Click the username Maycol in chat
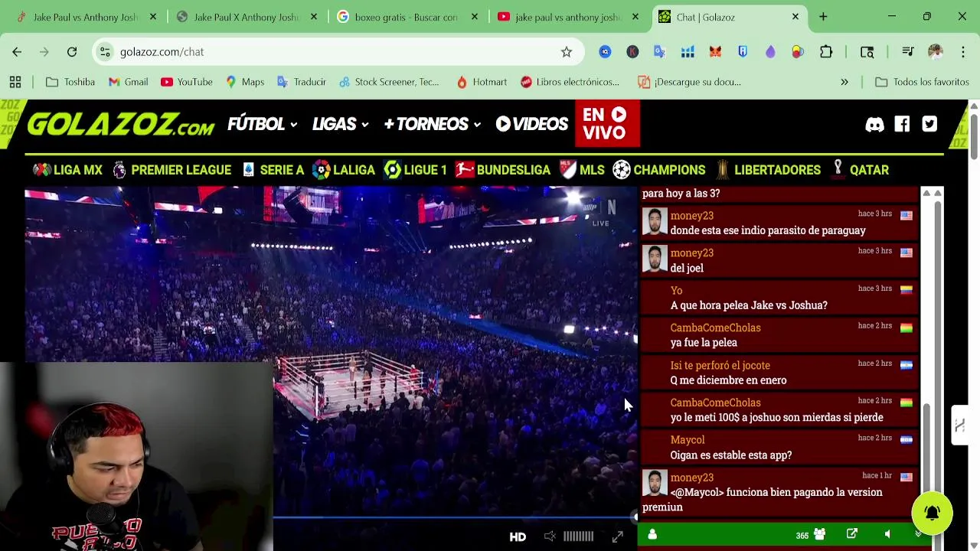 pos(687,440)
